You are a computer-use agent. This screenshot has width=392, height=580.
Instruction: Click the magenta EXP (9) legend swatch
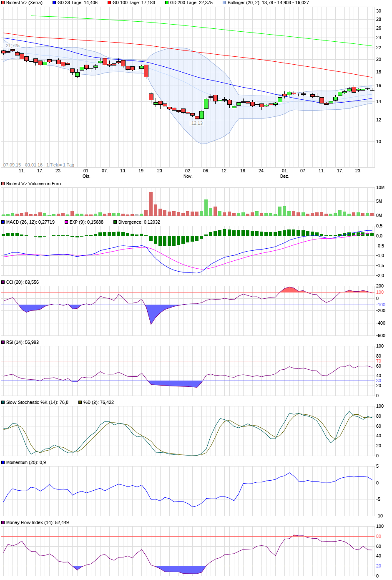pos(66,222)
